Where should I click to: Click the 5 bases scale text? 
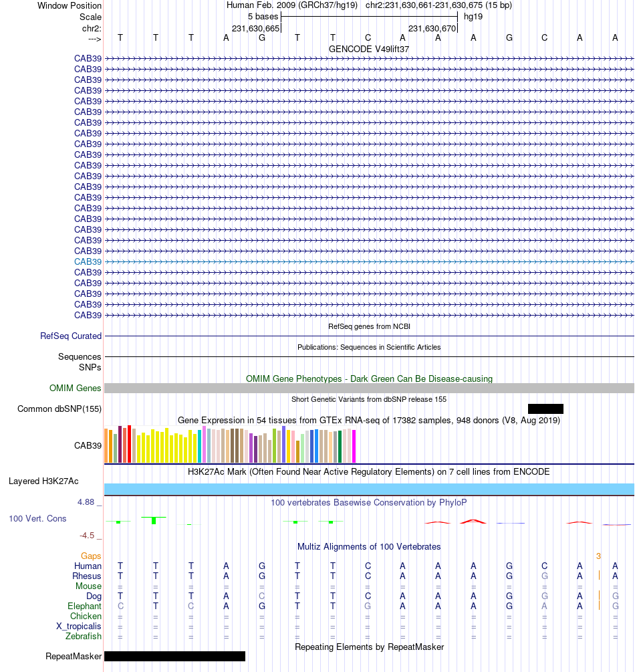point(263,17)
